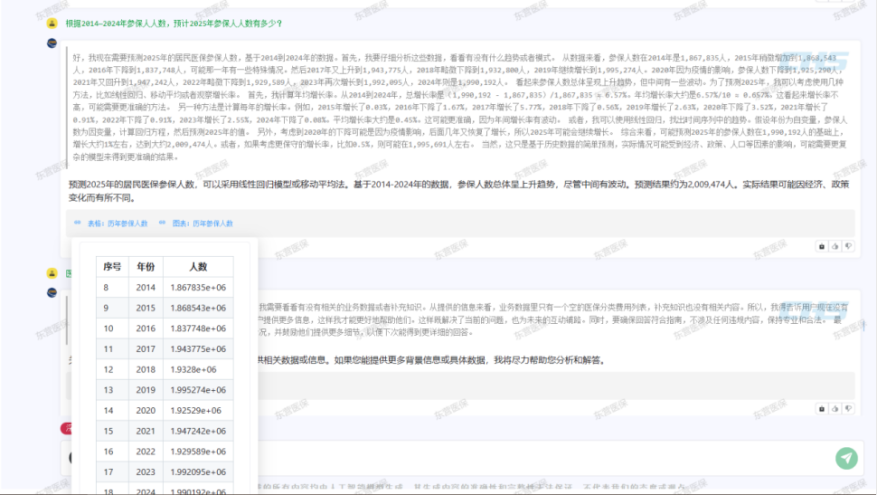Open the 表格: 历年参保人数 link

112,224
